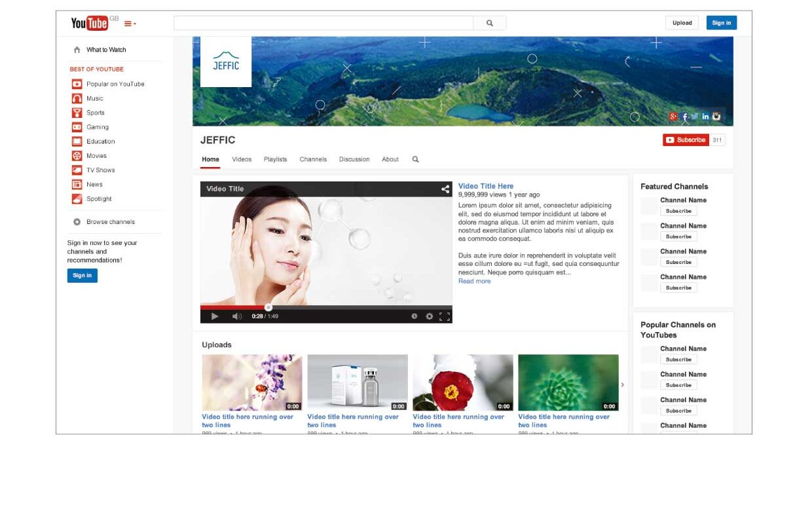
Task: Click the 311 subscriber count
Action: [x=717, y=140]
